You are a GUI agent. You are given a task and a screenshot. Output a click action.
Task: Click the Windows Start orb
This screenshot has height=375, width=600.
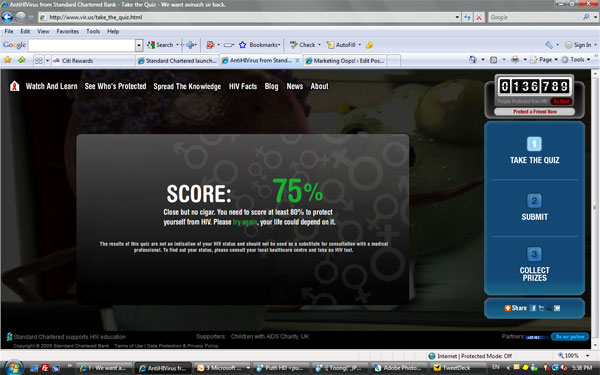[14, 368]
